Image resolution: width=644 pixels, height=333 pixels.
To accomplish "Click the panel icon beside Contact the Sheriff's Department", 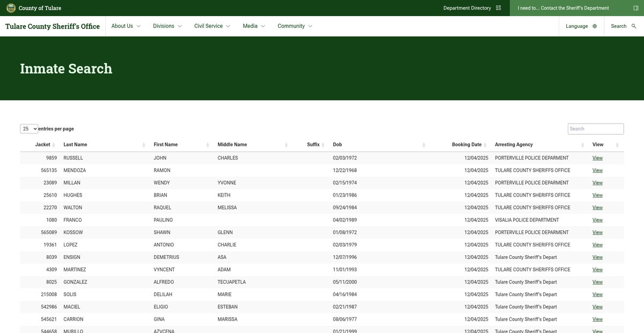I will coord(636,8).
